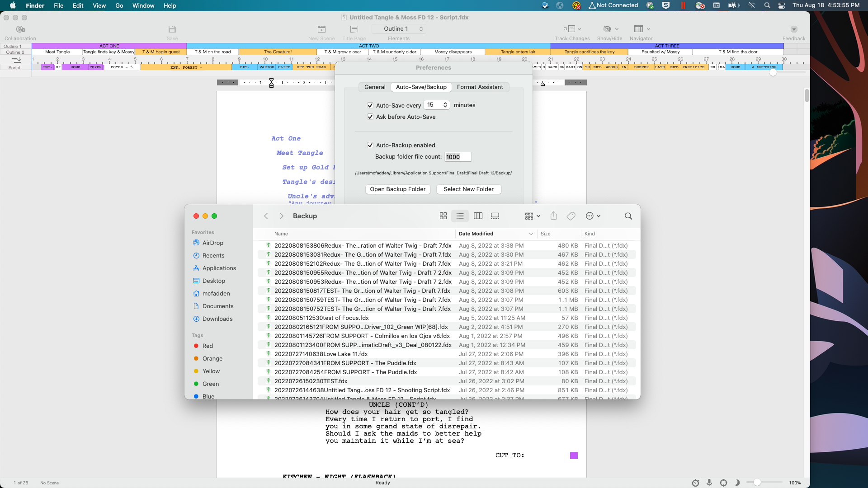Screen dimensions: 868x488
Task: Switch to the Format Assistant tab
Action: click(x=480, y=87)
